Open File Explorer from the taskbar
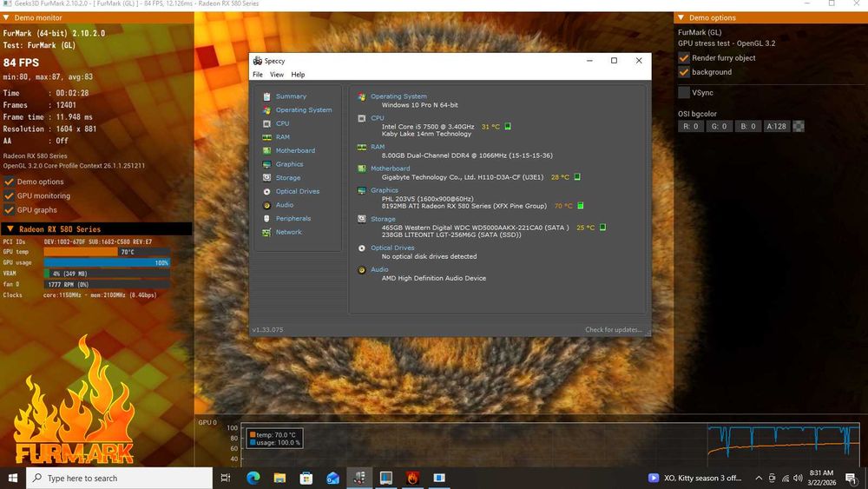This screenshot has height=489, width=868. pos(279,478)
